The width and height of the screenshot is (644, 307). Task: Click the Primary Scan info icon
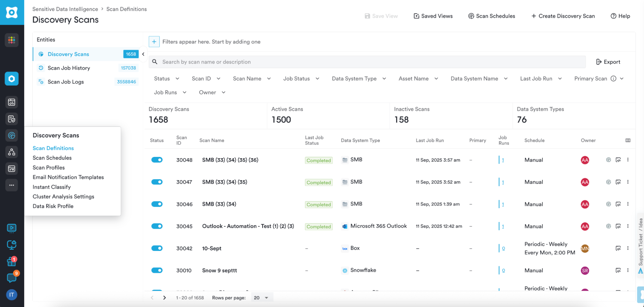[613, 79]
